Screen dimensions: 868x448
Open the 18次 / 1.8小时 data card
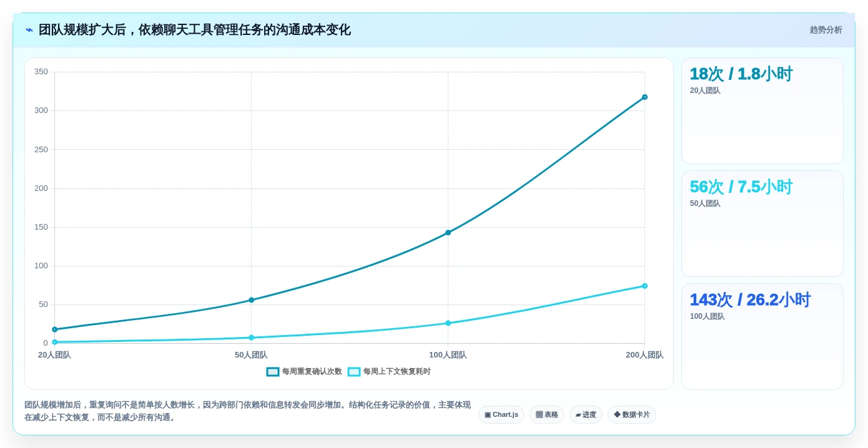(762, 111)
